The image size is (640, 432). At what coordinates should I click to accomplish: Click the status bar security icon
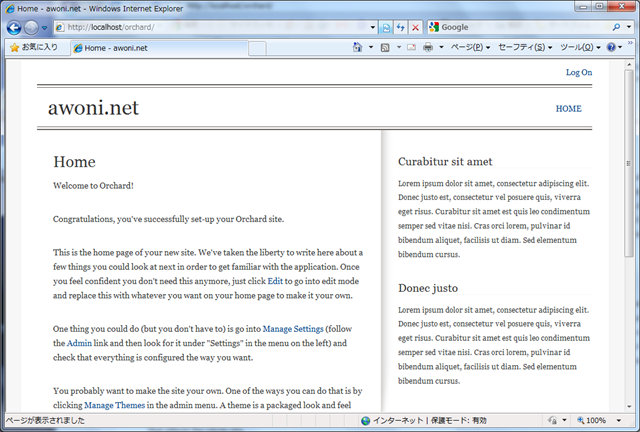[x=553, y=420]
